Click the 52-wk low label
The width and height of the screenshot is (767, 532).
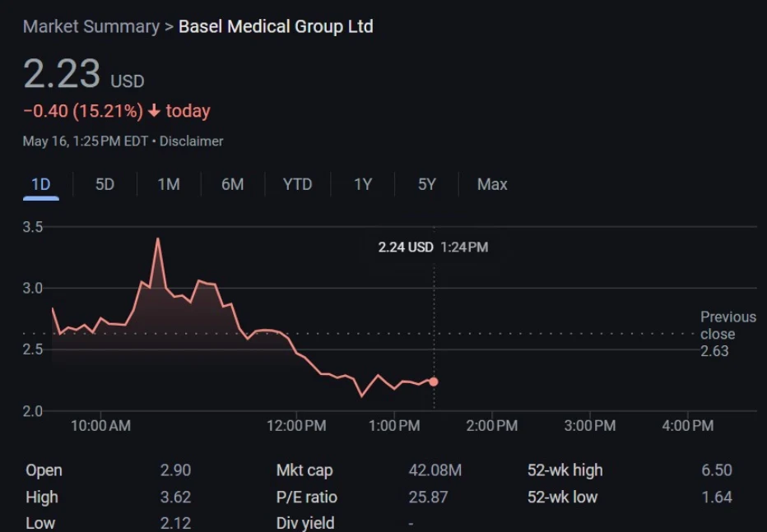pos(563,497)
